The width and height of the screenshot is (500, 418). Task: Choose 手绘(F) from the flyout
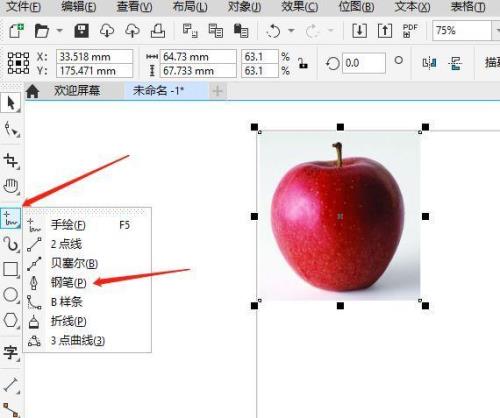point(88,225)
